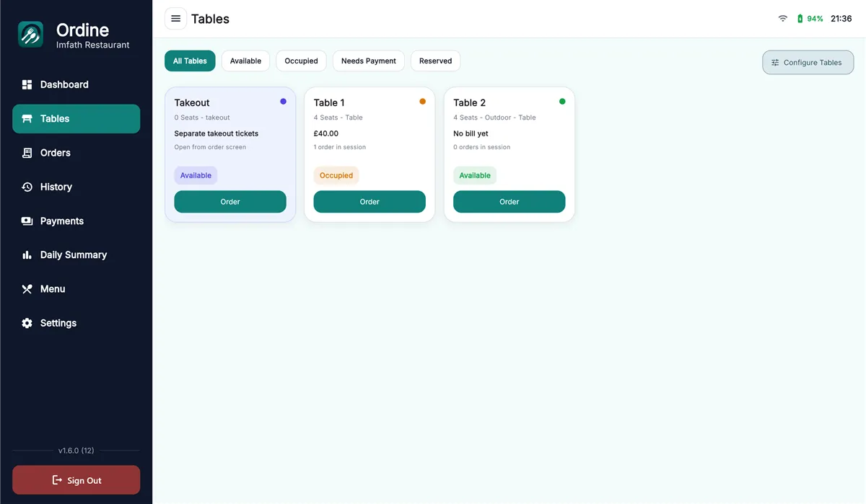Click the Ordine app logo icon
The height and width of the screenshot is (504, 866).
tap(31, 34)
